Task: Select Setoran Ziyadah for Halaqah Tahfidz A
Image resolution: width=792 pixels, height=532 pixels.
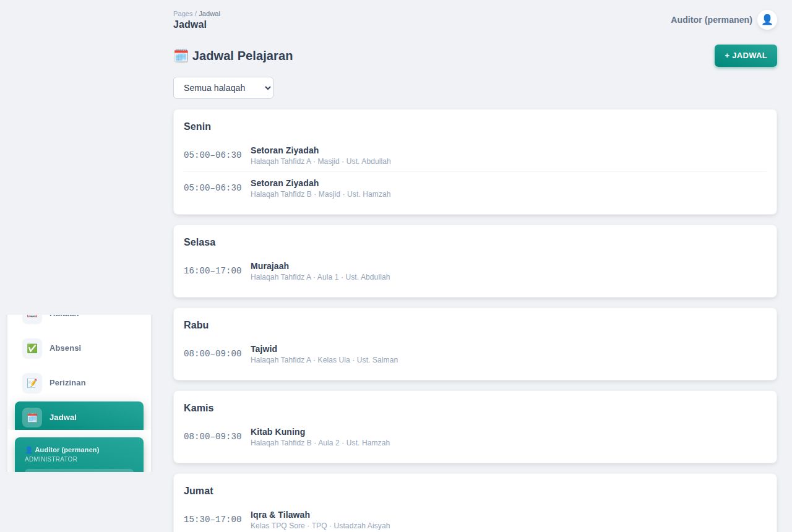Action: [x=285, y=150]
